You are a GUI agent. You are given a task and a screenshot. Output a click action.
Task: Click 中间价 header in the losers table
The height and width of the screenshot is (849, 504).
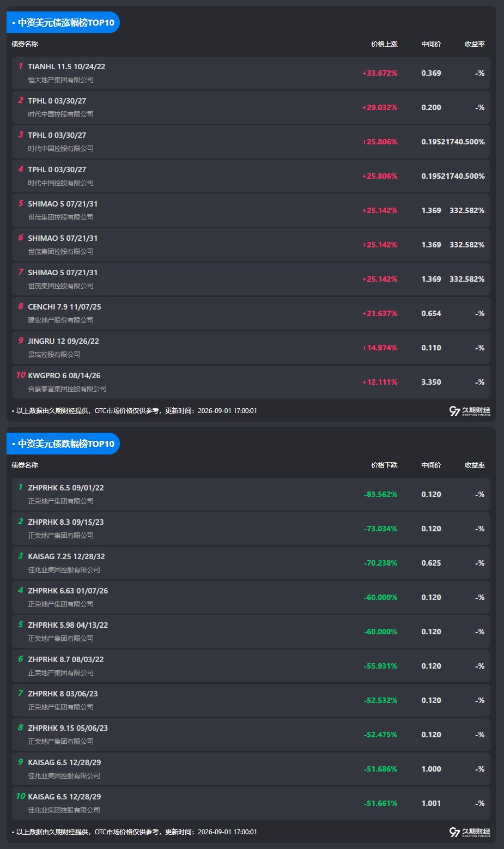click(x=431, y=465)
